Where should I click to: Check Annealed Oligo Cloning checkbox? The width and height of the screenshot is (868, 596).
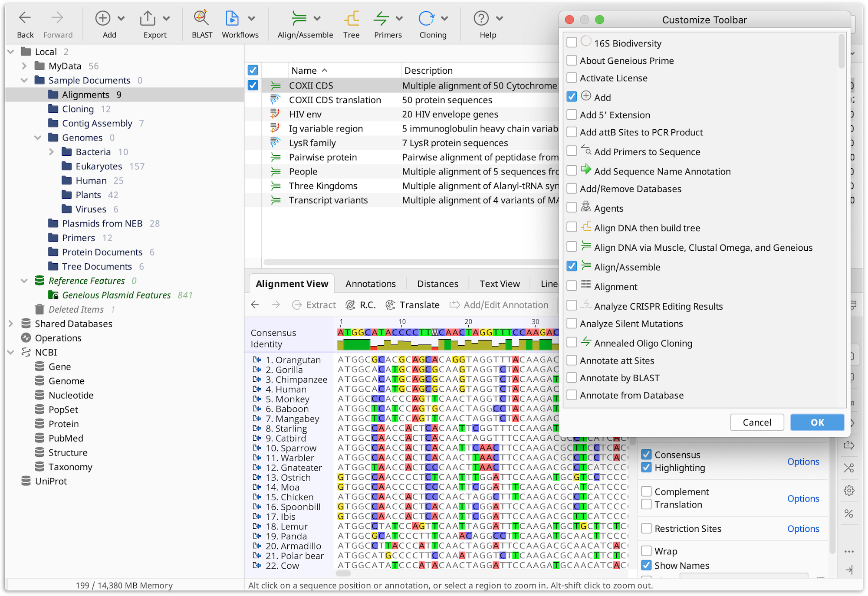click(572, 343)
